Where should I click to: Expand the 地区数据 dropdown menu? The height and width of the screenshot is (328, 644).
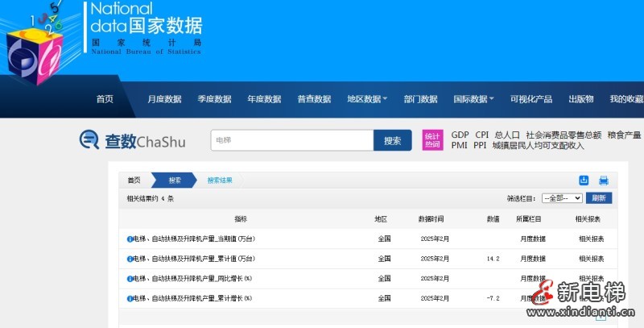367,99
